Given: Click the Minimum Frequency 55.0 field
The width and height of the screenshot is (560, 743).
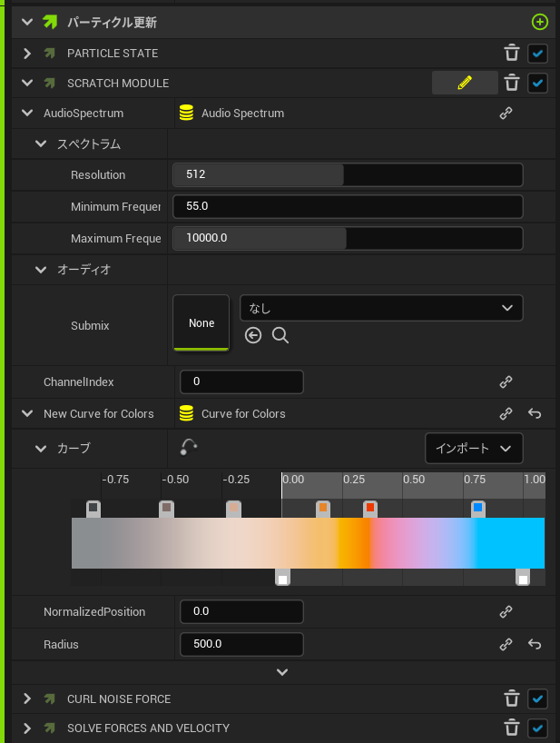Looking at the screenshot, I should (348, 206).
